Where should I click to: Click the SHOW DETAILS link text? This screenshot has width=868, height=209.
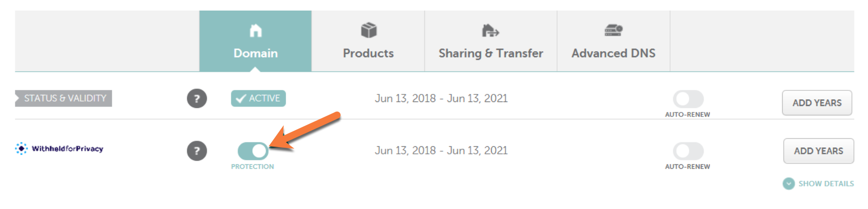[826, 184]
